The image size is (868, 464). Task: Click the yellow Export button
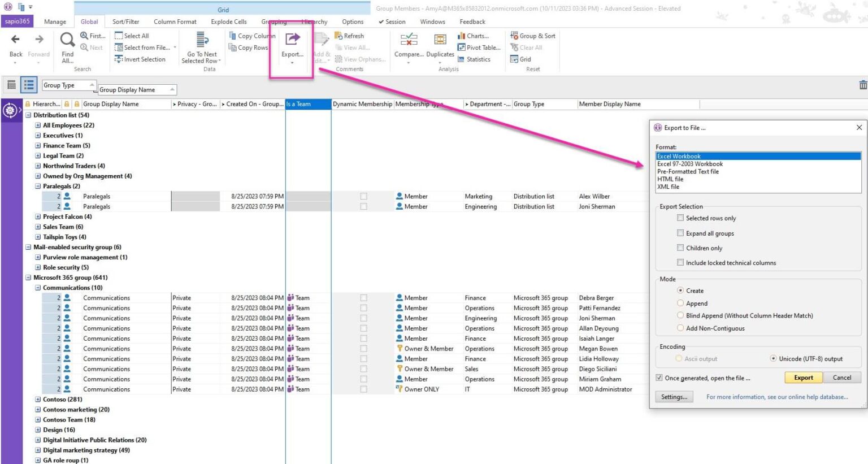click(x=804, y=378)
